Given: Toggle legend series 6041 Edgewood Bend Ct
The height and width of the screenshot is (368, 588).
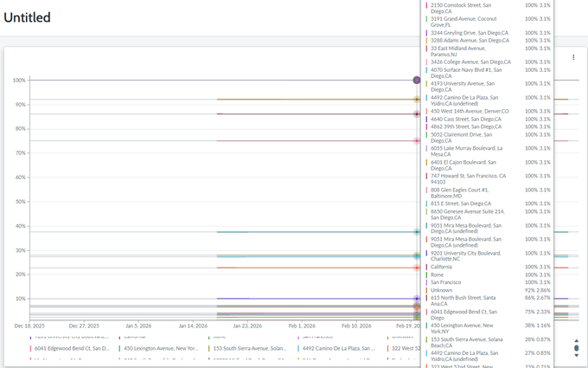Looking at the screenshot, I should (x=70, y=348).
